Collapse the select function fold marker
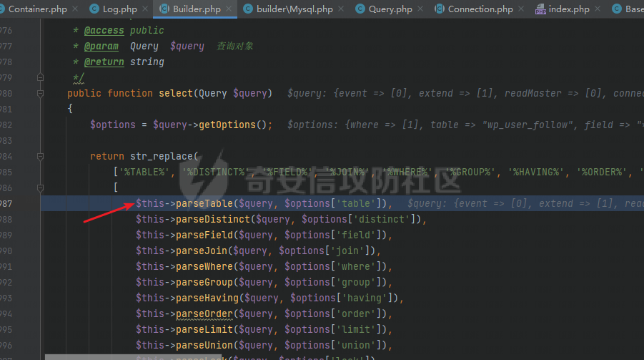The height and width of the screenshot is (360, 644). pyautogui.click(x=41, y=93)
